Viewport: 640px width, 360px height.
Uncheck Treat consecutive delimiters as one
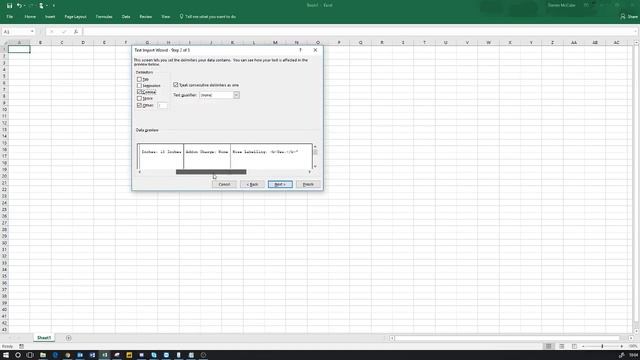(x=176, y=85)
